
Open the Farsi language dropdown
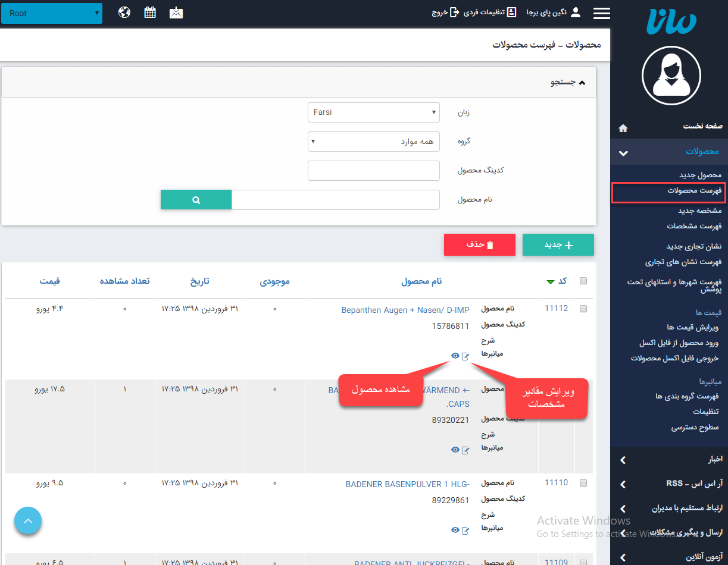pos(373,112)
